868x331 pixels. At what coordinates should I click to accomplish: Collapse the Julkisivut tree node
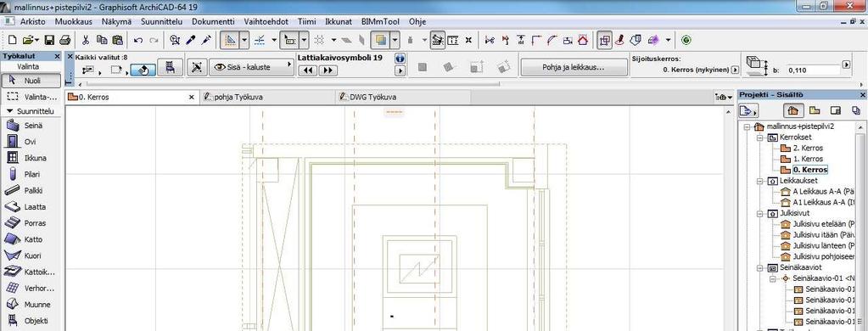point(760,213)
